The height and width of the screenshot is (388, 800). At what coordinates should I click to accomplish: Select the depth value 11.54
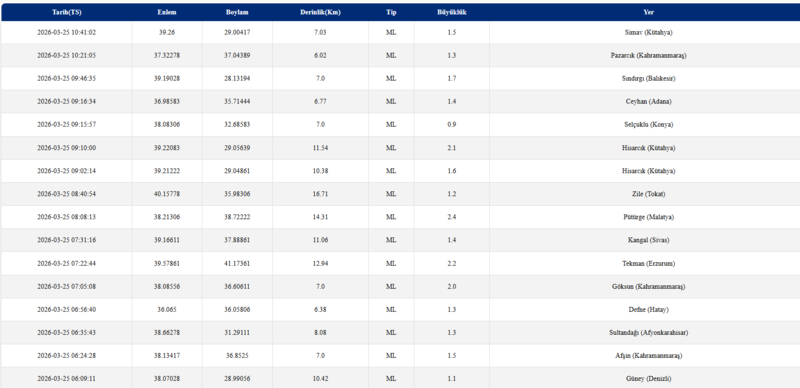click(320, 148)
